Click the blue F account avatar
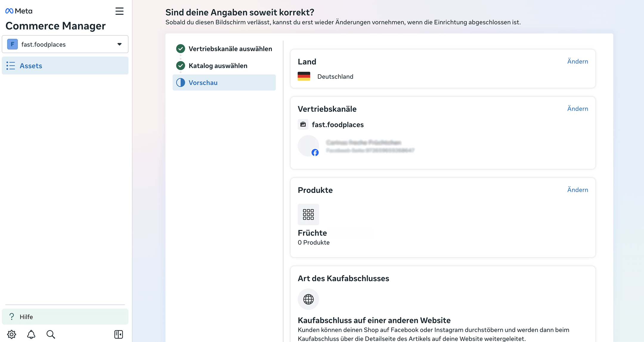 (12, 44)
